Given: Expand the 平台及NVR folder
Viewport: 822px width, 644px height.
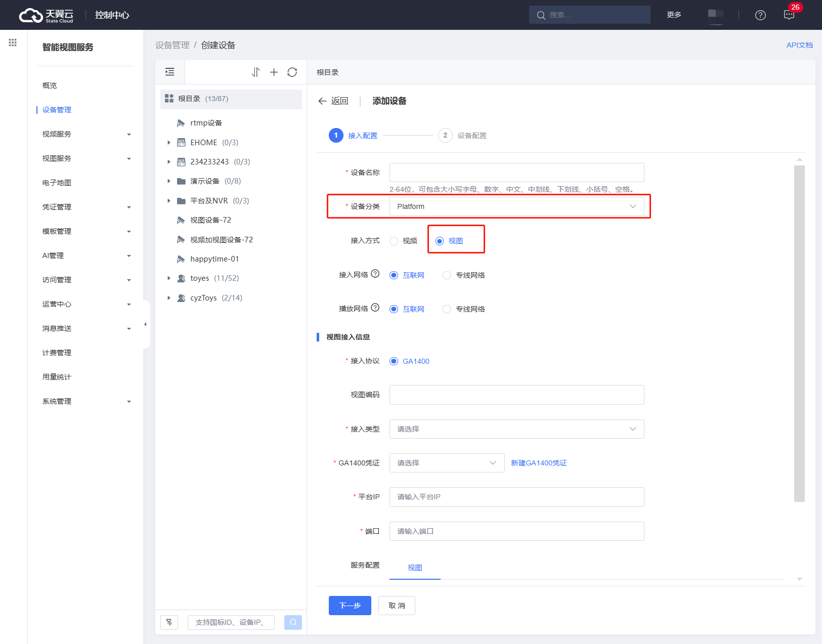Looking at the screenshot, I should [x=169, y=201].
